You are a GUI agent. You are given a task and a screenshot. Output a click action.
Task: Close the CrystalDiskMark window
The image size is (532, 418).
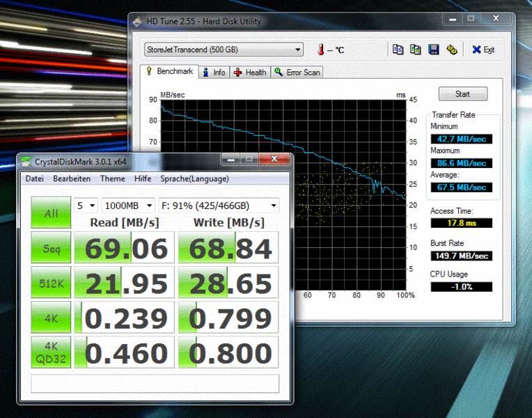coord(274,159)
